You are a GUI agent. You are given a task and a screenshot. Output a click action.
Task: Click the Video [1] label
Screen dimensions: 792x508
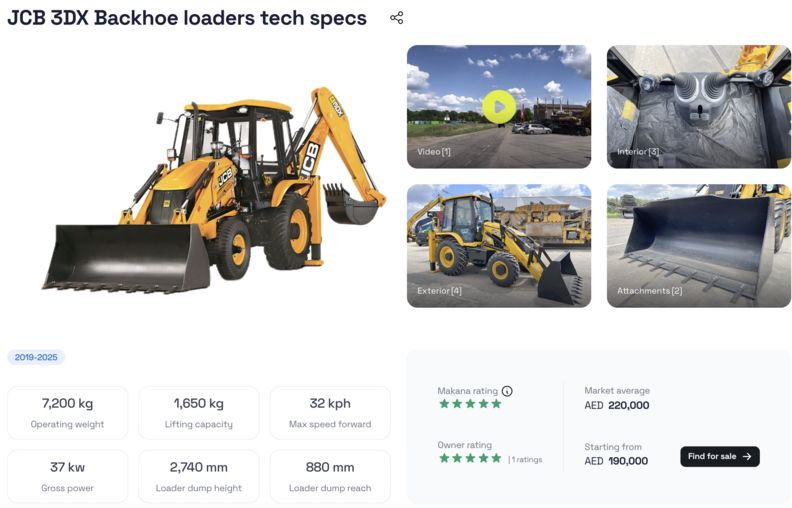point(433,151)
